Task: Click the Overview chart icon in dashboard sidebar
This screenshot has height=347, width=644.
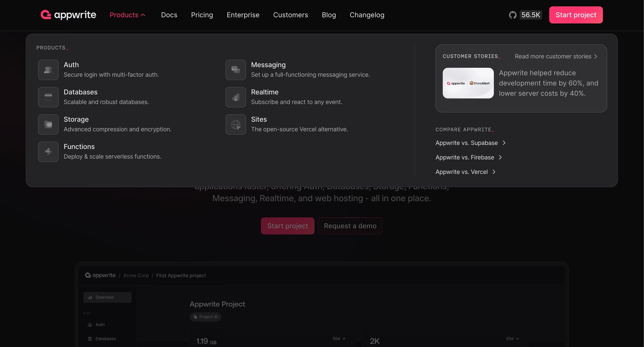Action: (x=90, y=298)
